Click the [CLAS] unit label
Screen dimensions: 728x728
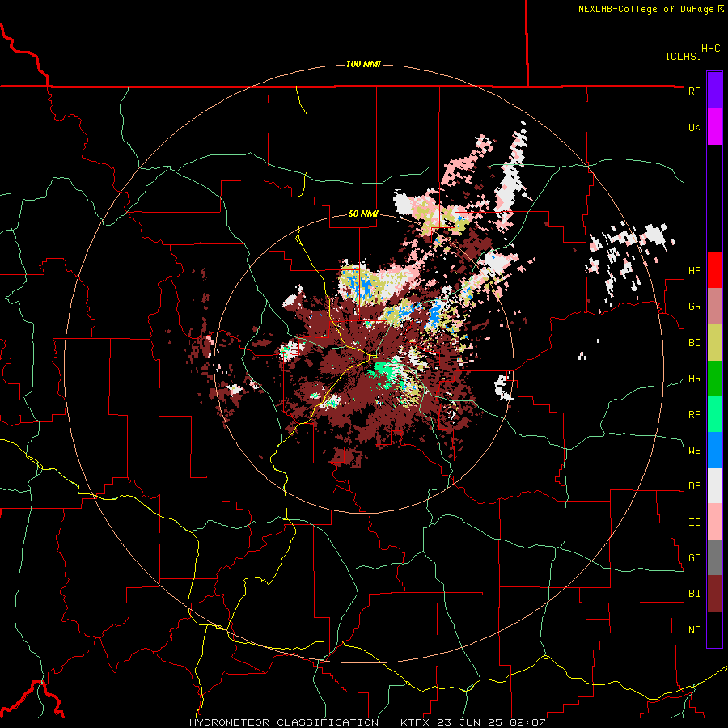click(x=684, y=56)
